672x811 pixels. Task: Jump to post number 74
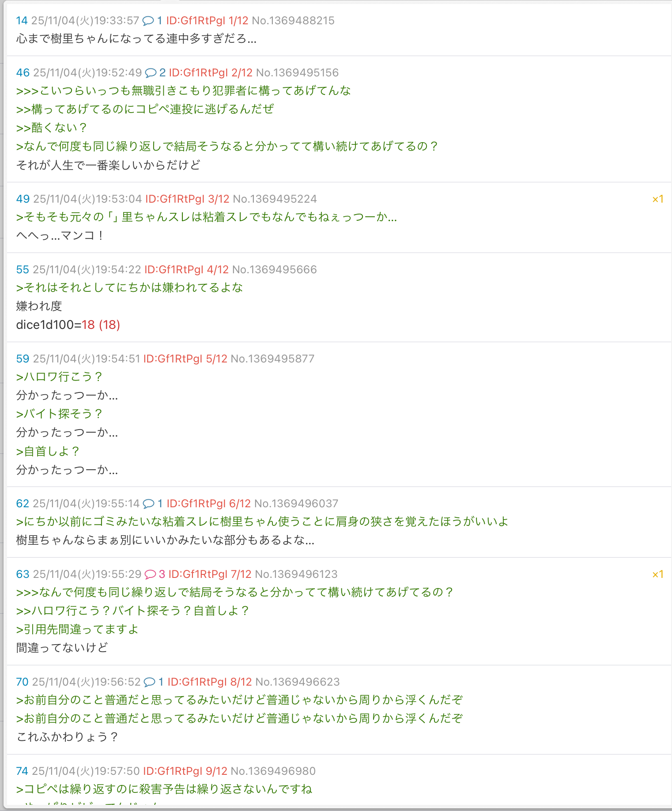[x=22, y=771]
